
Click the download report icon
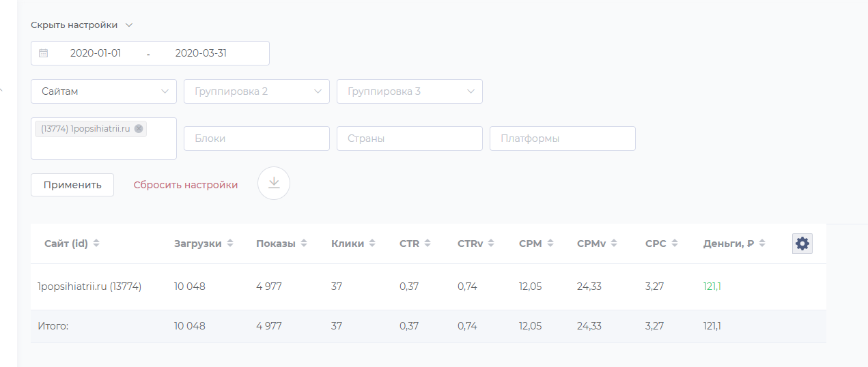(274, 183)
